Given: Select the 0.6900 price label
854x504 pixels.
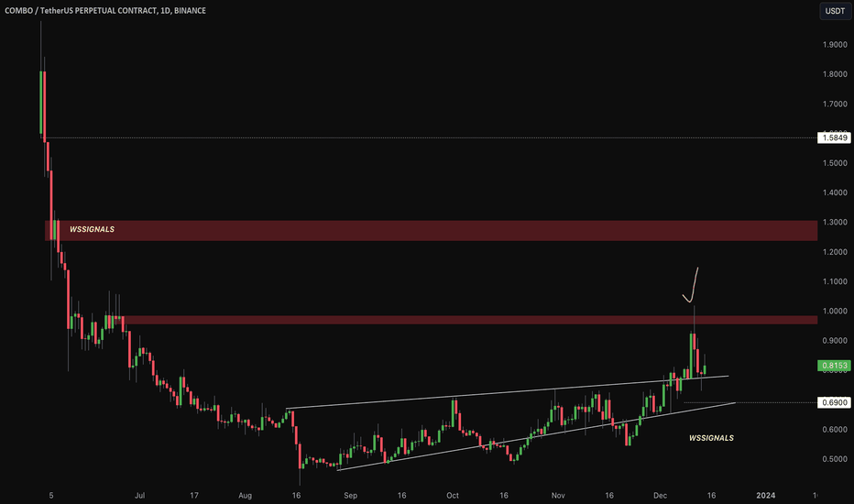Looking at the screenshot, I should point(834,402).
